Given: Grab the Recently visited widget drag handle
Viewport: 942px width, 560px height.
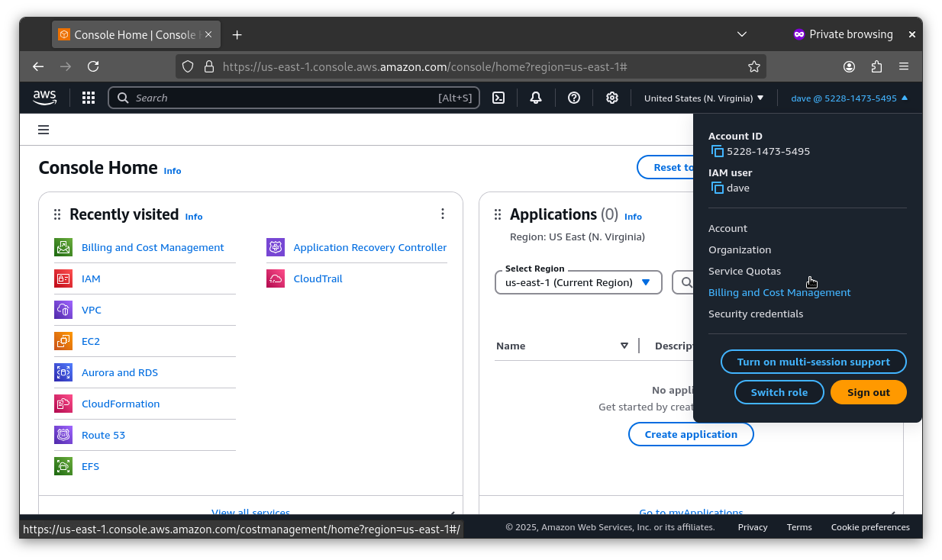Looking at the screenshot, I should 57,215.
